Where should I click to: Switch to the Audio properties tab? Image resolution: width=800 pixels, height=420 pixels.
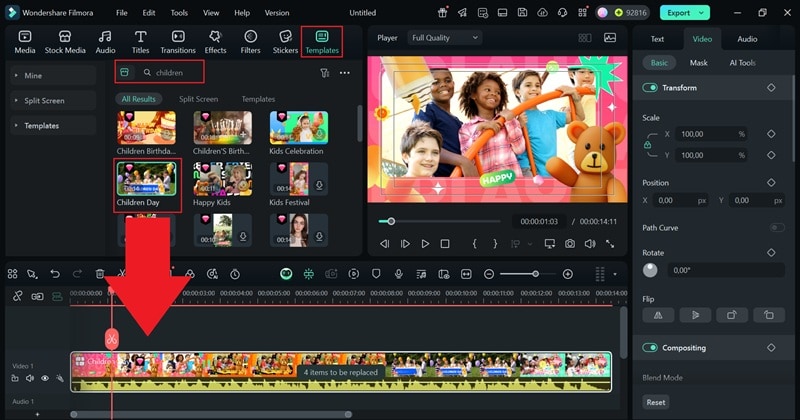click(x=747, y=39)
